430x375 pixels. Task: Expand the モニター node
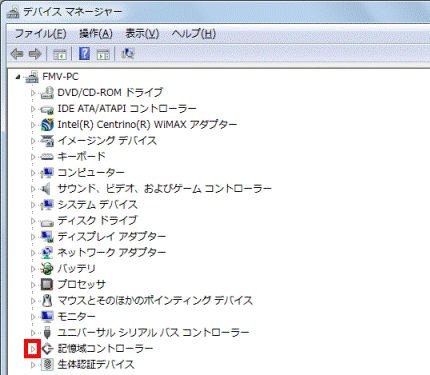33,317
